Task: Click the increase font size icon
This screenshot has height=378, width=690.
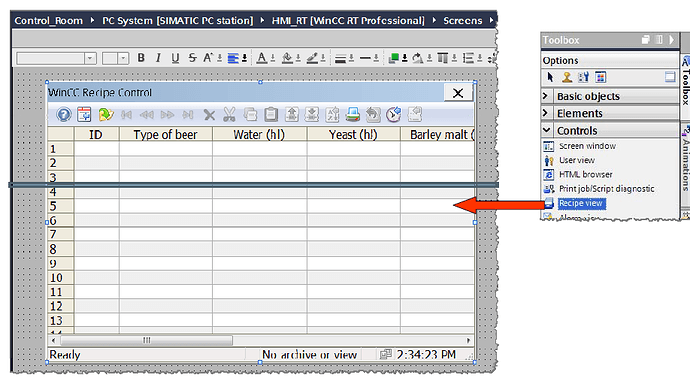Action: pos(208,58)
